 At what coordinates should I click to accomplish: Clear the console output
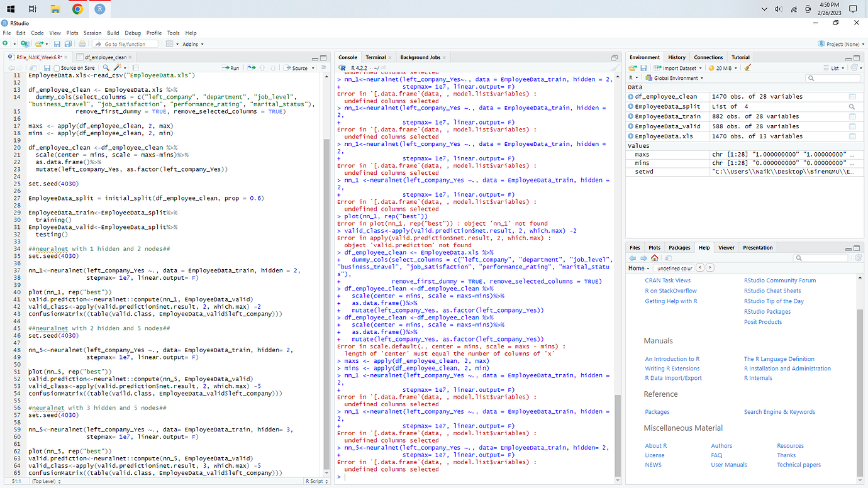tap(615, 68)
